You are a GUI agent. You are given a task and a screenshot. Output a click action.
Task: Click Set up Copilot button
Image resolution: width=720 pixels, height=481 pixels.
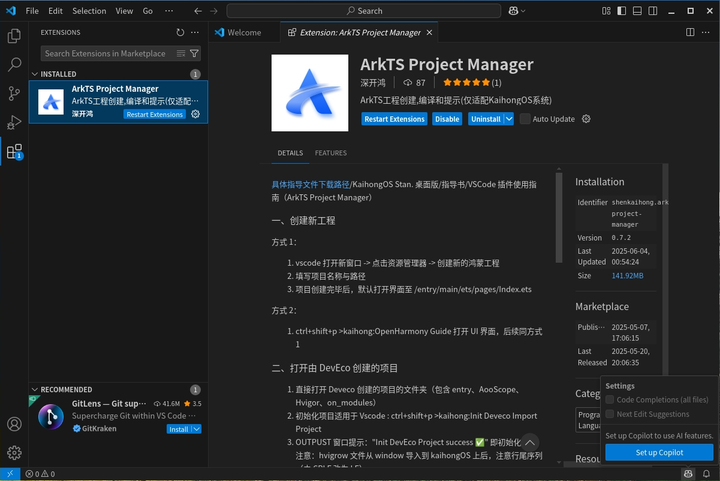659,453
